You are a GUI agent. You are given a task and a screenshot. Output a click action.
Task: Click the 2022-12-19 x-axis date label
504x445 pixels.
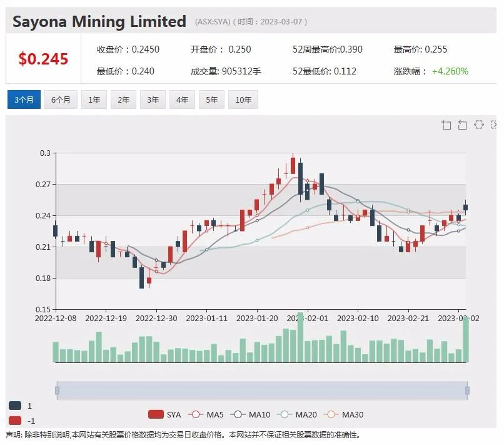tap(106, 318)
